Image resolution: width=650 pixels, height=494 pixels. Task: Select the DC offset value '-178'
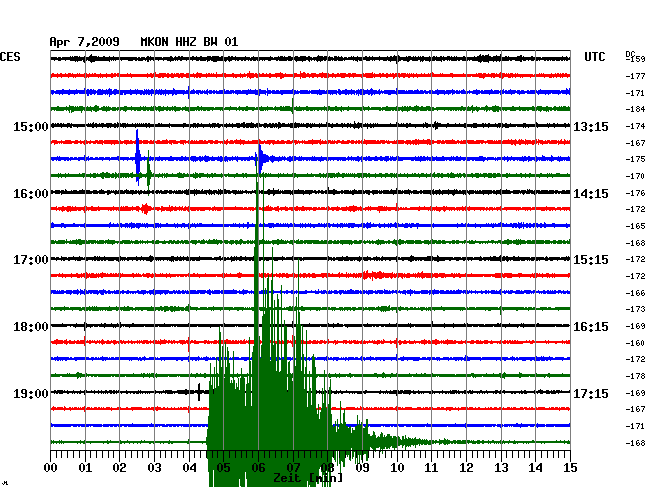(x=635, y=376)
